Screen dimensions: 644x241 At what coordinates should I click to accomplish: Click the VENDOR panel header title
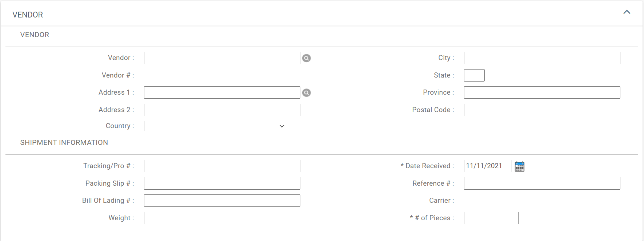(x=28, y=15)
